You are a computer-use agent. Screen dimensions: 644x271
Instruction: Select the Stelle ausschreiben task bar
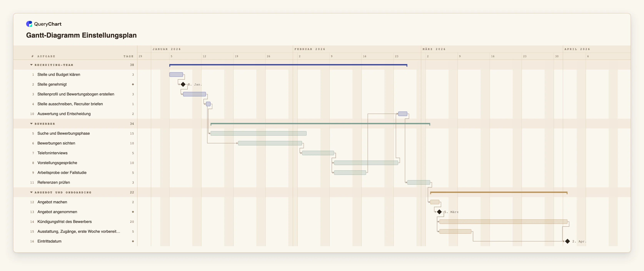point(208,104)
